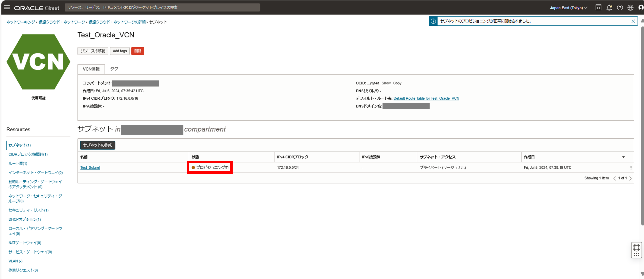Open Default Route Table for Test_Oracle_VCN

pyautogui.click(x=426, y=98)
